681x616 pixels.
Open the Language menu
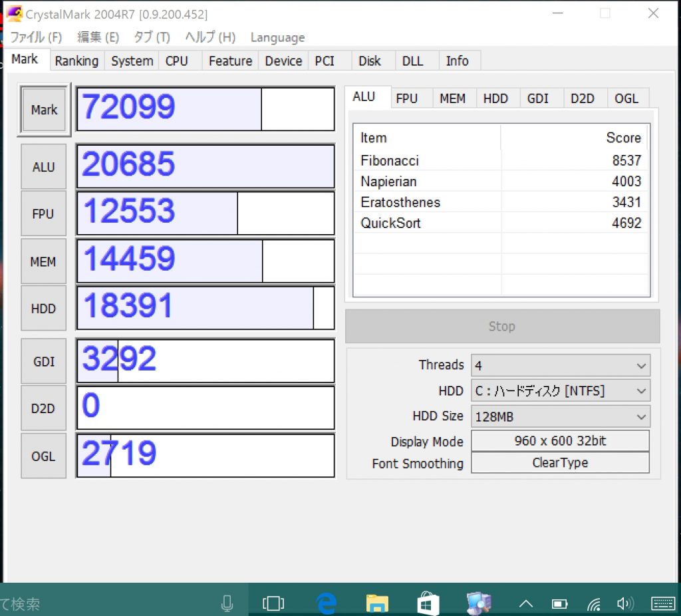(x=277, y=38)
